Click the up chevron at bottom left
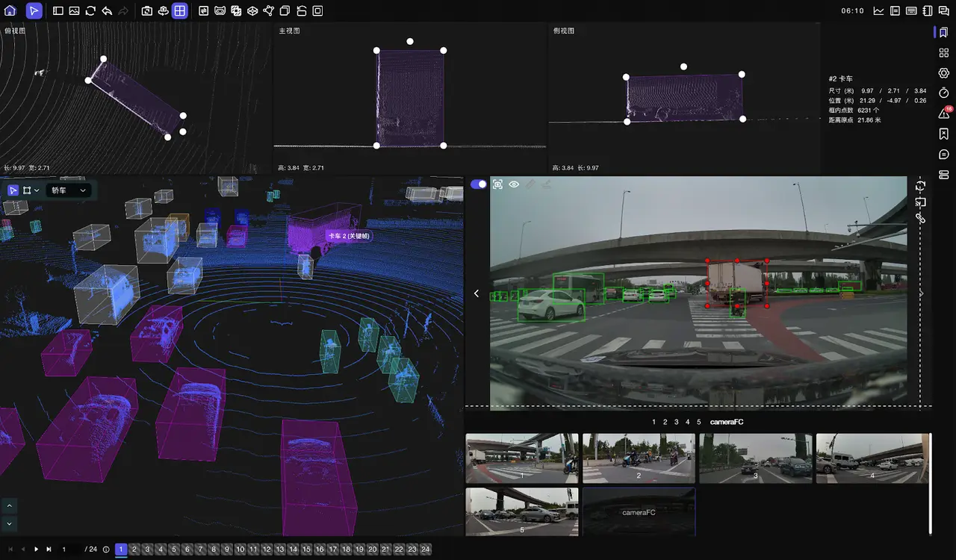 (10, 505)
